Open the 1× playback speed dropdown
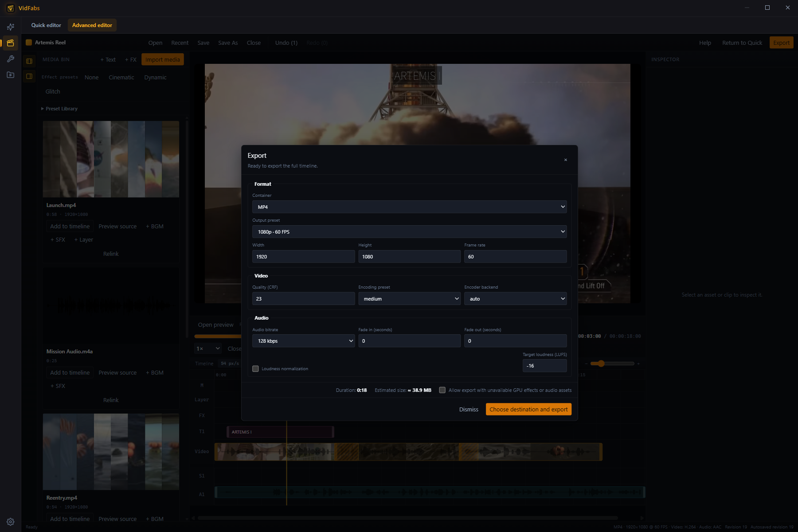Viewport: 798px width, 532px height. [208, 348]
